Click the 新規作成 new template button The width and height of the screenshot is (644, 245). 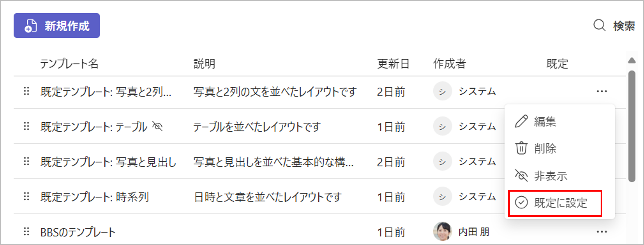[x=57, y=26]
